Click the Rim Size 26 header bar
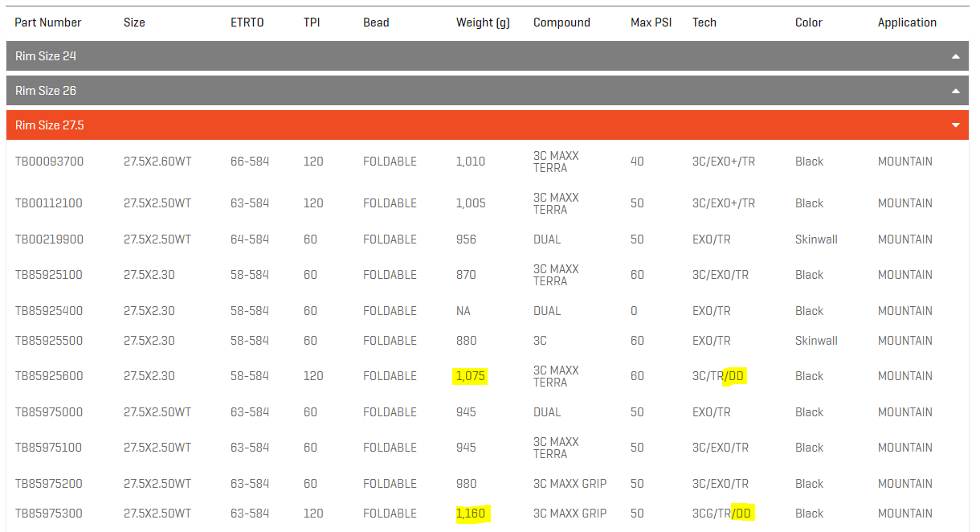Viewport: 980px width, 532px height. coord(488,91)
